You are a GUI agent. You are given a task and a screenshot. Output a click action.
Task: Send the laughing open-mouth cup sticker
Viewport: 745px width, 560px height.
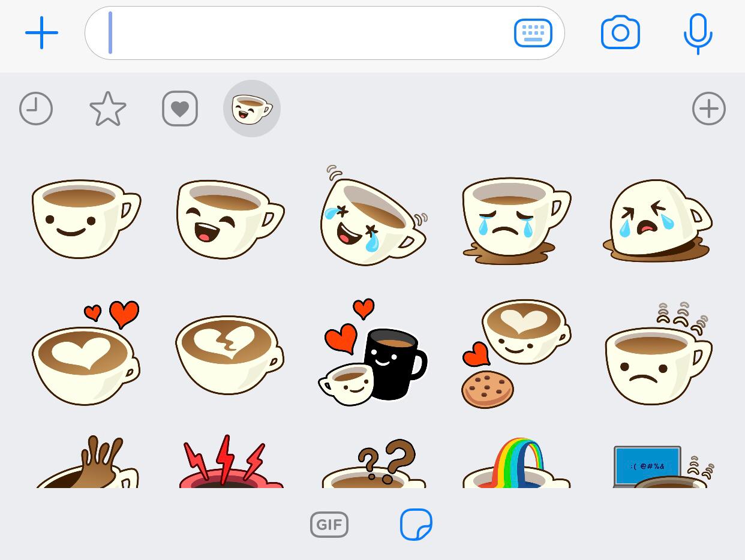[x=230, y=219]
